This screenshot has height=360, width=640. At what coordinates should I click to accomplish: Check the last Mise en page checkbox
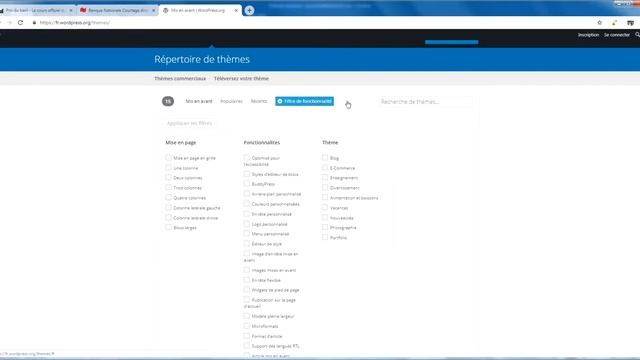click(x=168, y=227)
